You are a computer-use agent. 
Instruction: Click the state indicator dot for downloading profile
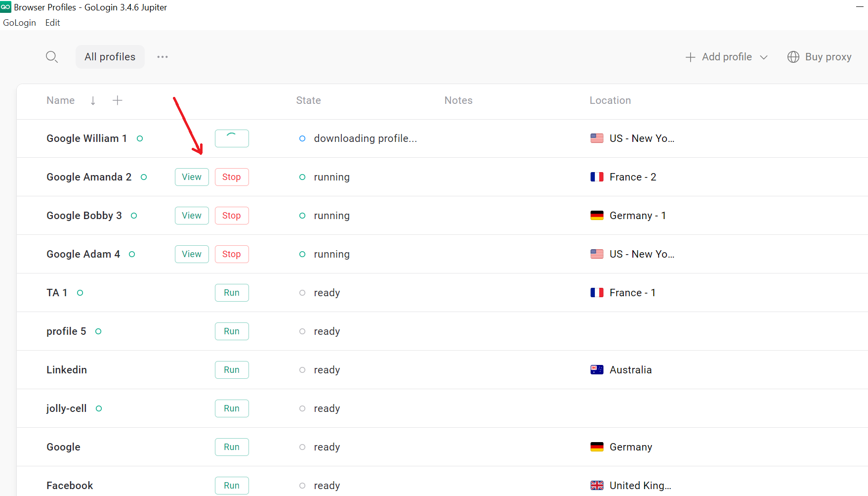point(302,138)
